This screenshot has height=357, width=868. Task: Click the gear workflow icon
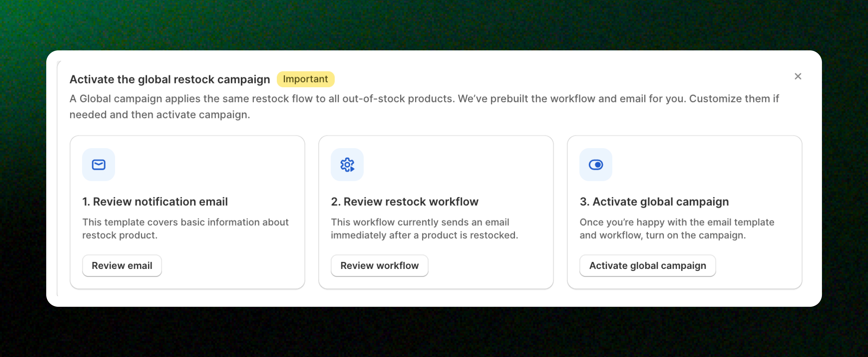pyautogui.click(x=347, y=165)
